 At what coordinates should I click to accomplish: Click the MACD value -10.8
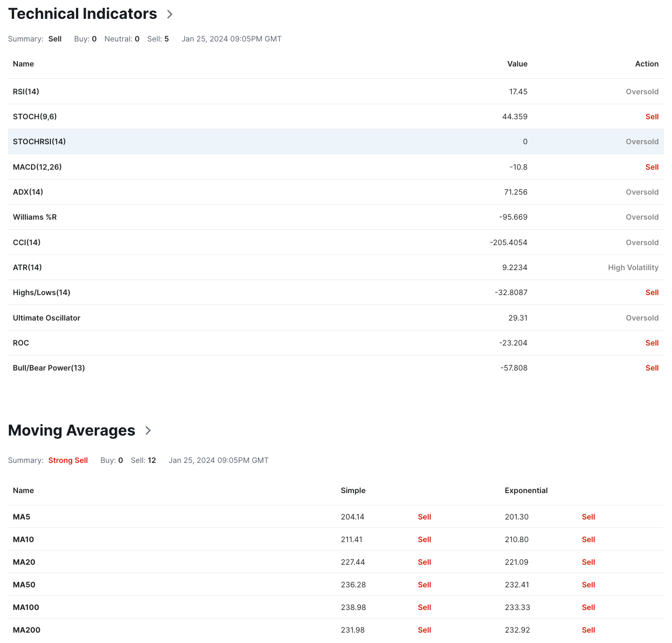518,167
